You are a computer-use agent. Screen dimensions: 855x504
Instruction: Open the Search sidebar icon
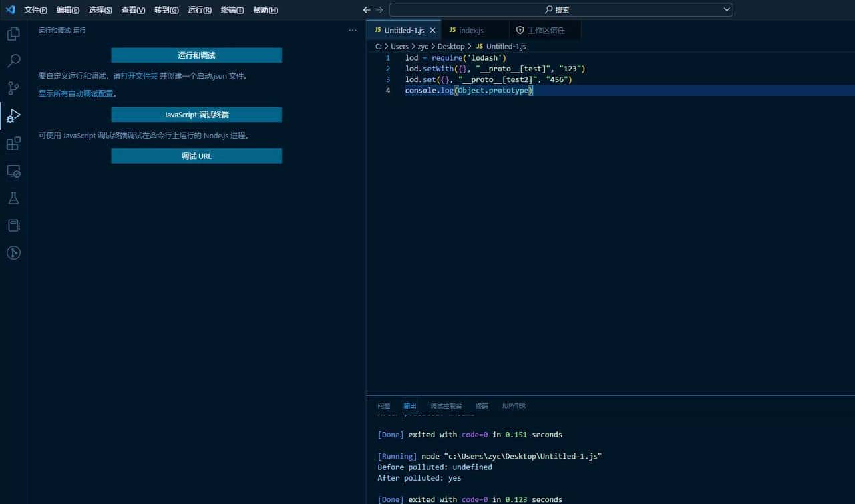(13, 60)
